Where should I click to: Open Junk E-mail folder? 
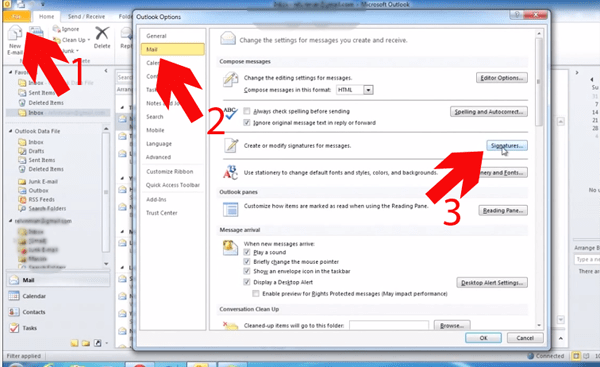point(38,181)
